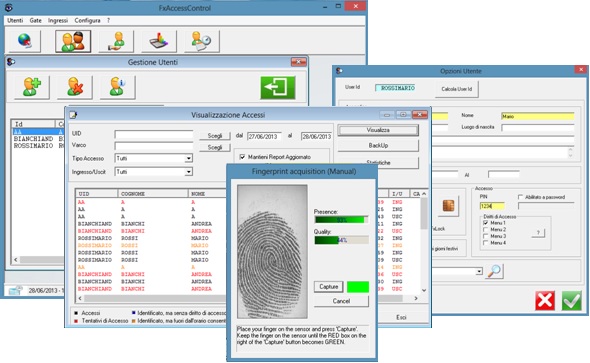Click the Esci button in Visualizzazione Accessi
The image size is (590, 363).
(401, 317)
